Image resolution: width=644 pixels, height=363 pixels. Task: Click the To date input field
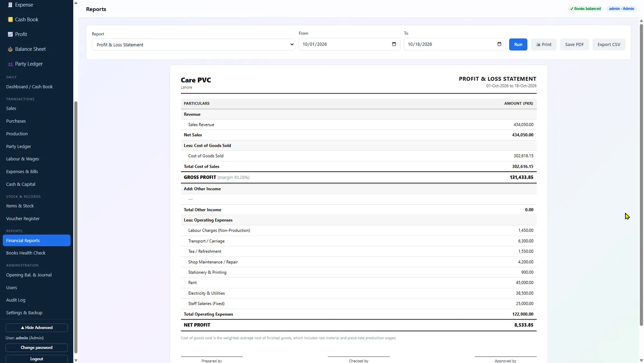(454, 44)
